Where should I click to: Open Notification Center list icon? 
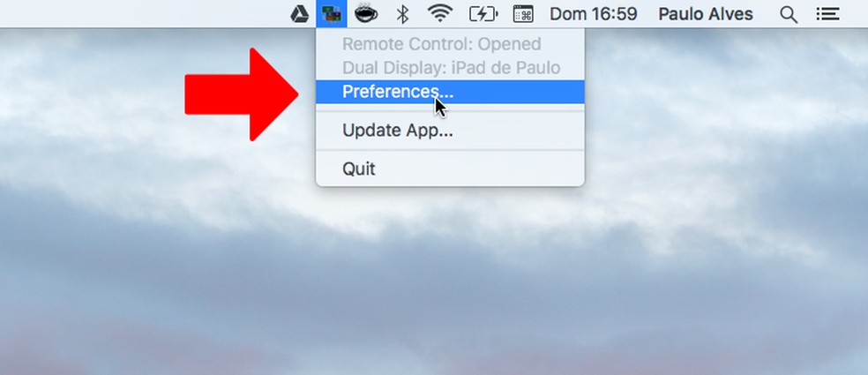[x=827, y=14]
